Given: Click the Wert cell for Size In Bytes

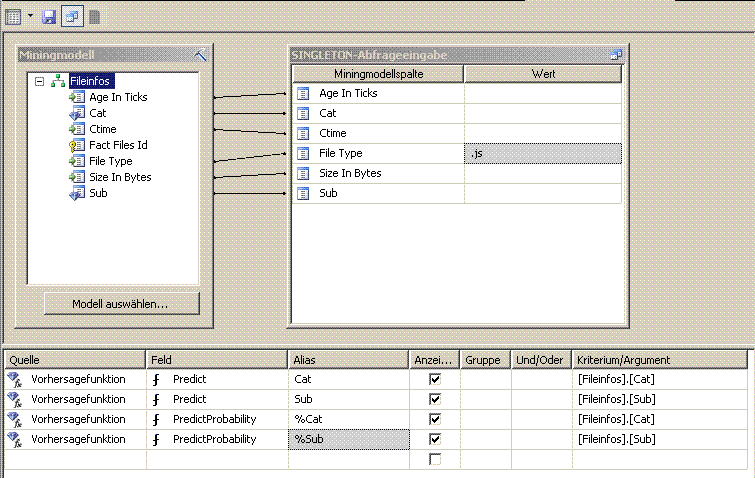Looking at the screenshot, I should coord(543,173).
